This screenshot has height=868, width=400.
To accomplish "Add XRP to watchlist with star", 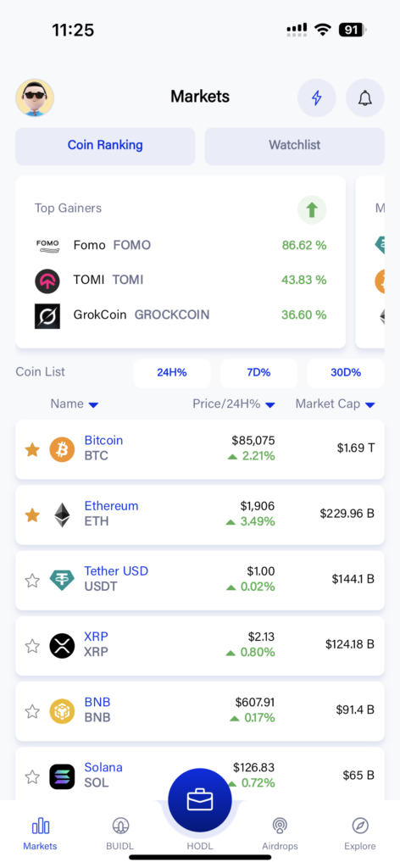I will click(x=33, y=645).
